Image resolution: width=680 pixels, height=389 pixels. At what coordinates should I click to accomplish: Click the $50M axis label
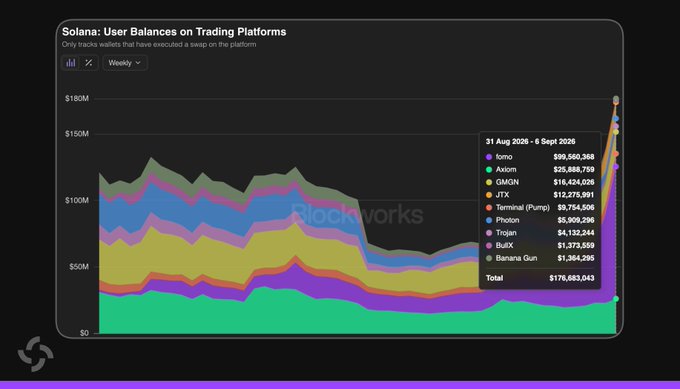tap(79, 267)
